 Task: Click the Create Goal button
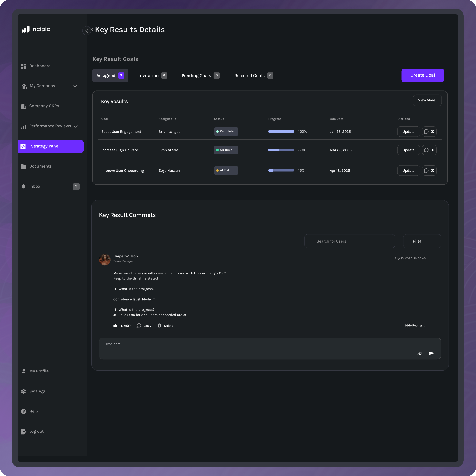tap(422, 75)
